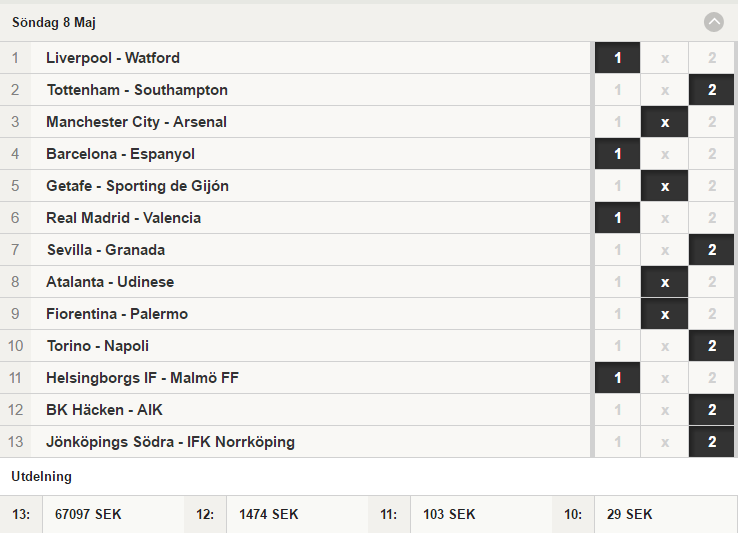740x537 pixels.
Task: Click the 13 rätt payout 67097 SEK
Action: click(x=88, y=514)
